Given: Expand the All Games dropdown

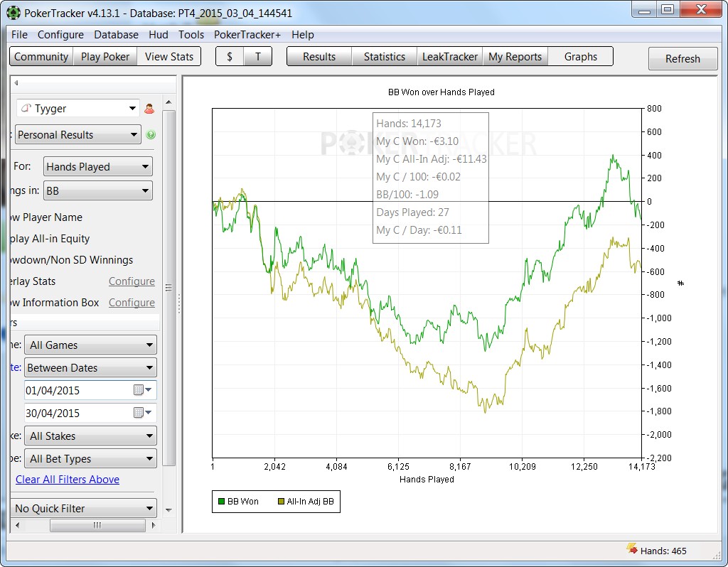Looking at the screenshot, I should pyautogui.click(x=90, y=345).
